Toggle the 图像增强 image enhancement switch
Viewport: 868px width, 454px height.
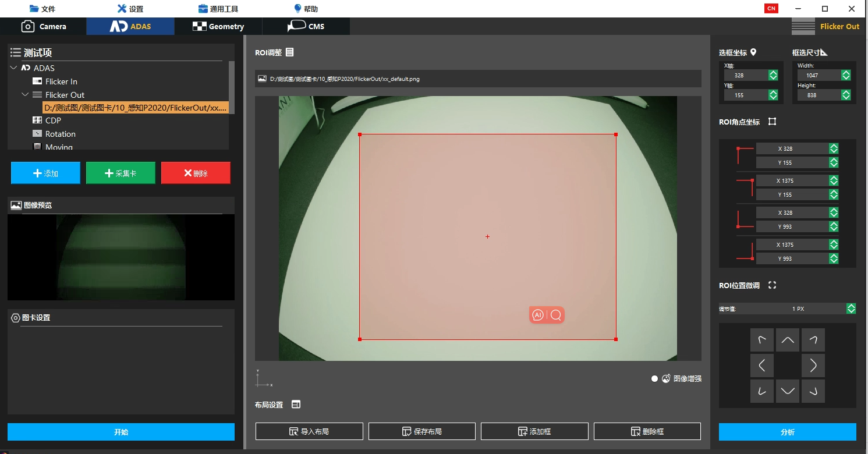coord(654,378)
